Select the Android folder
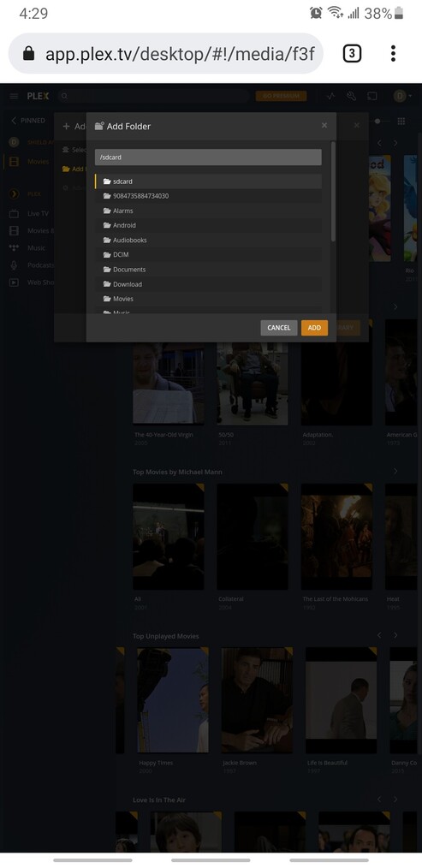The image size is (422, 868). (208, 225)
